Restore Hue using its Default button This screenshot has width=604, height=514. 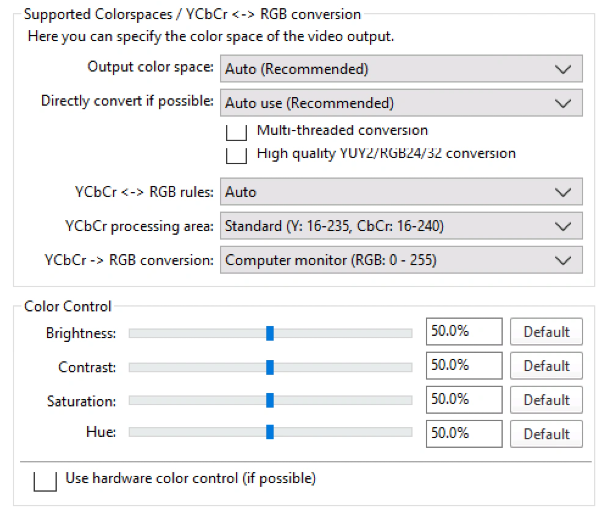click(x=546, y=434)
